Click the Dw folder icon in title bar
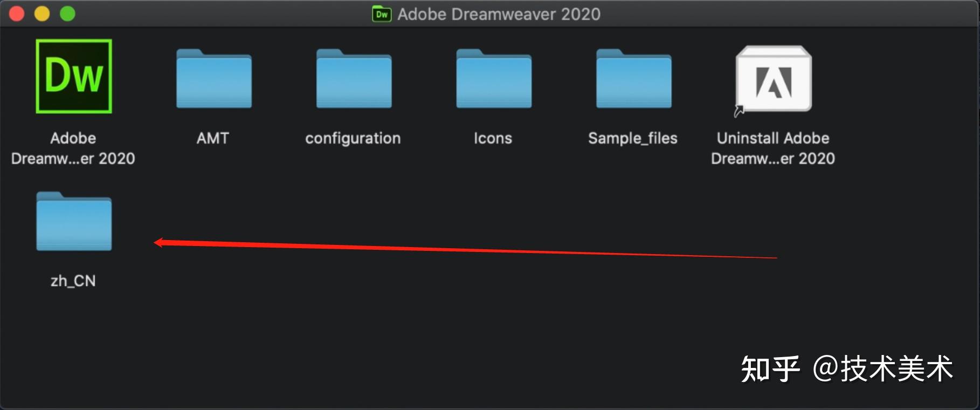The image size is (980, 410). 382,14
